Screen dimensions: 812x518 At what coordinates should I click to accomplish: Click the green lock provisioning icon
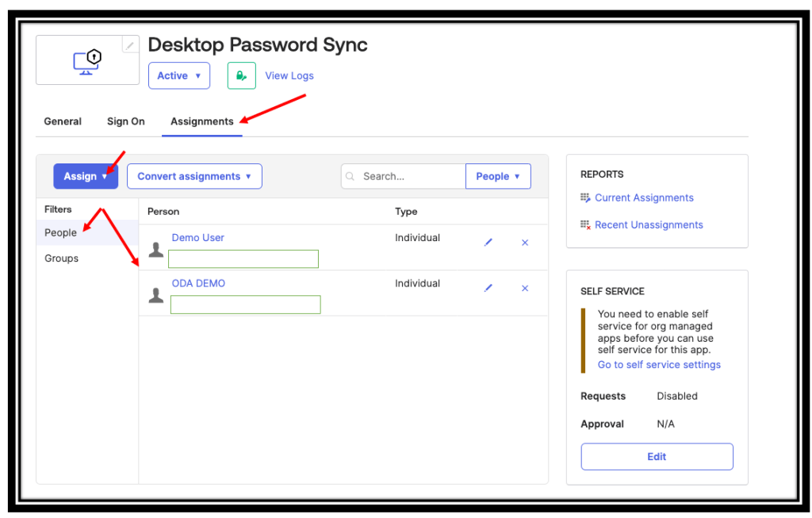point(241,76)
